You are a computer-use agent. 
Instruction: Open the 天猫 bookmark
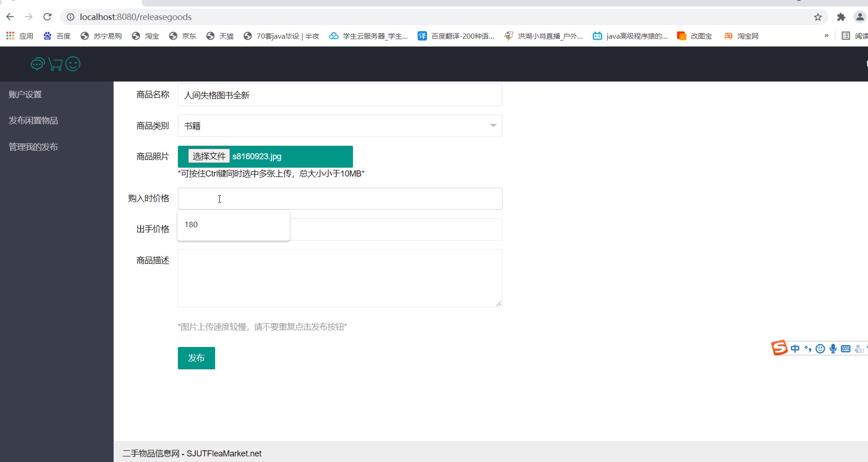point(220,36)
